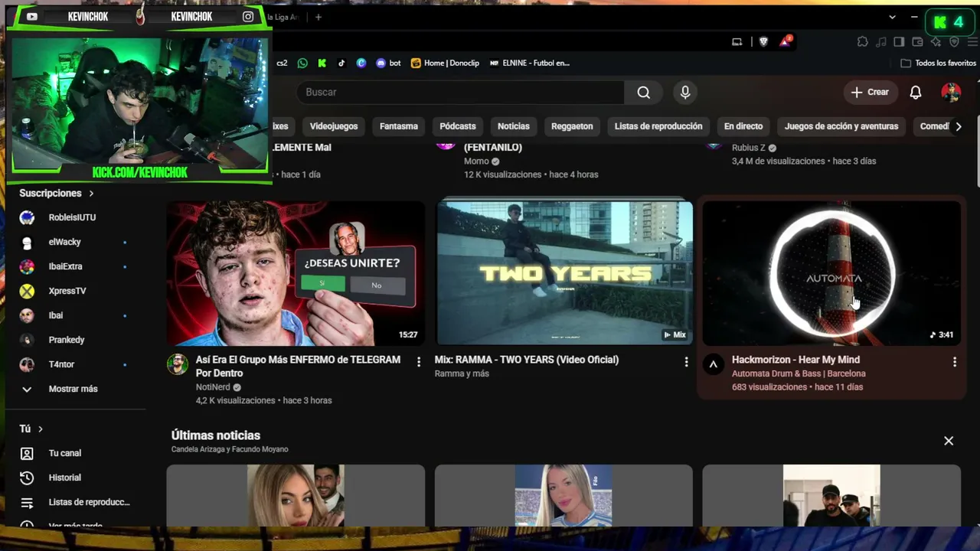This screenshot has height=551, width=980.
Task: Select the En directo chip
Action: [x=743, y=126]
